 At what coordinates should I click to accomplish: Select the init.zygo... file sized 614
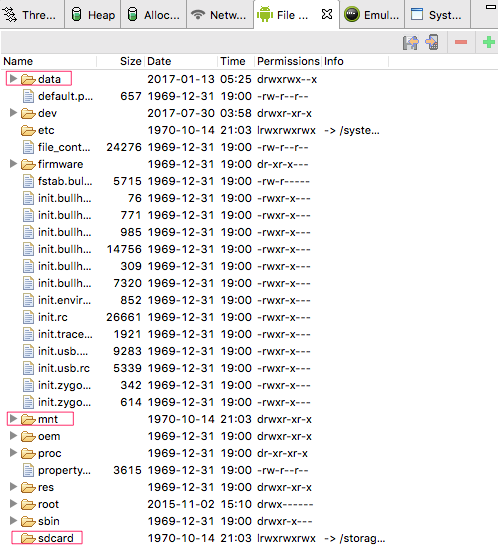coord(65,402)
